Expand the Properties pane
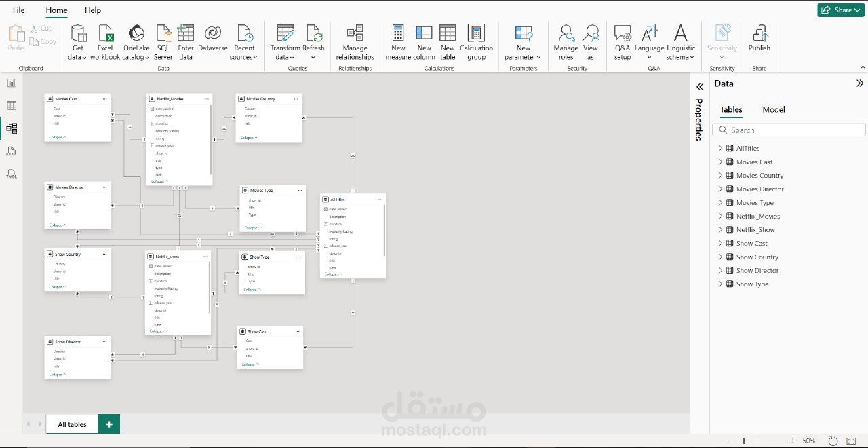This screenshot has height=448, width=868. pos(700,87)
